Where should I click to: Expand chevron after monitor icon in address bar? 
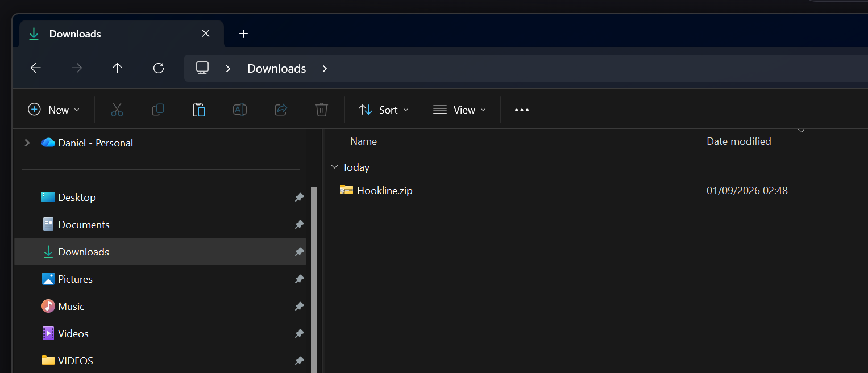click(x=228, y=69)
